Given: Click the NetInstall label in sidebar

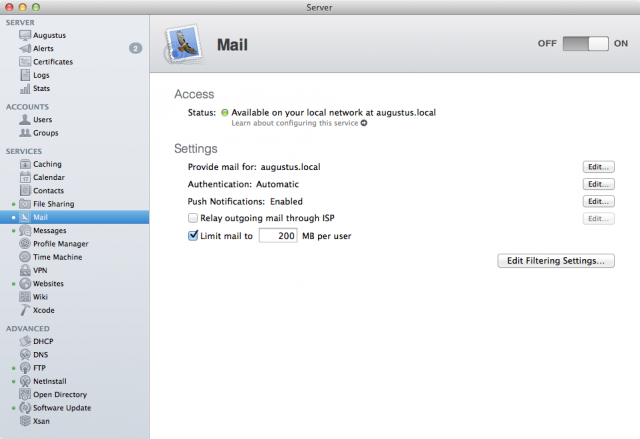Looking at the screenshot, I should click(50, 381).
